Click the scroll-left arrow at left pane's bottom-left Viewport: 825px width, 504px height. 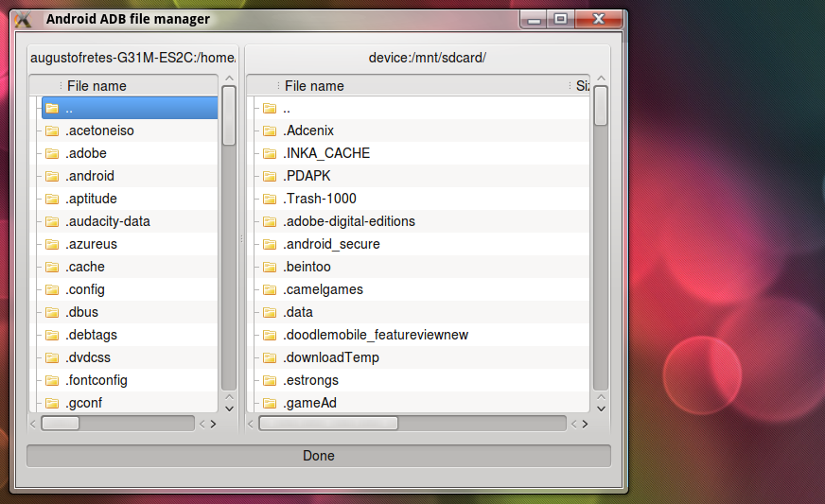pos(33,424)
